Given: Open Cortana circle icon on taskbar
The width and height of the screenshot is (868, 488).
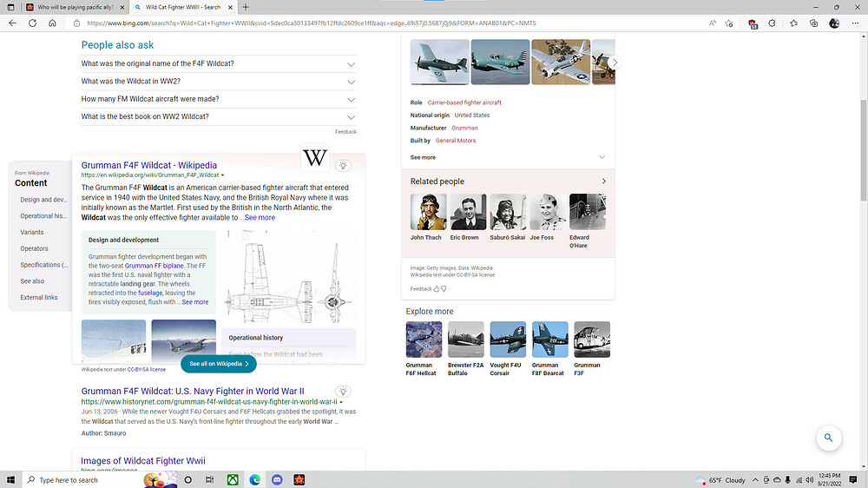Looking at the screenshot, I should (187, 479).
